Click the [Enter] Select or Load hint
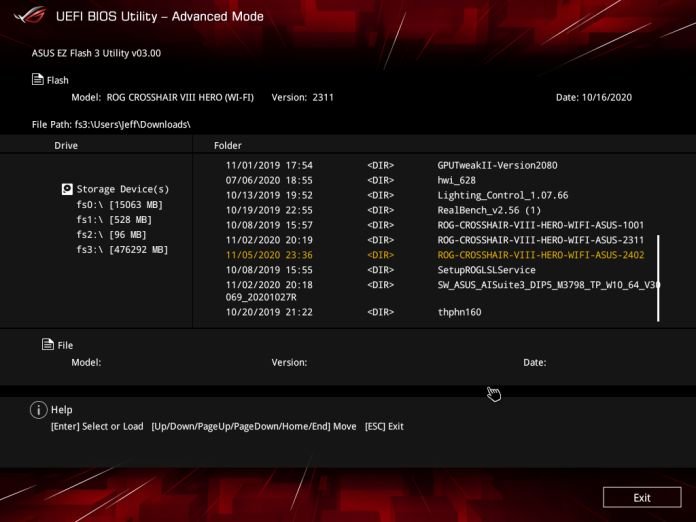 coord(97,427)
